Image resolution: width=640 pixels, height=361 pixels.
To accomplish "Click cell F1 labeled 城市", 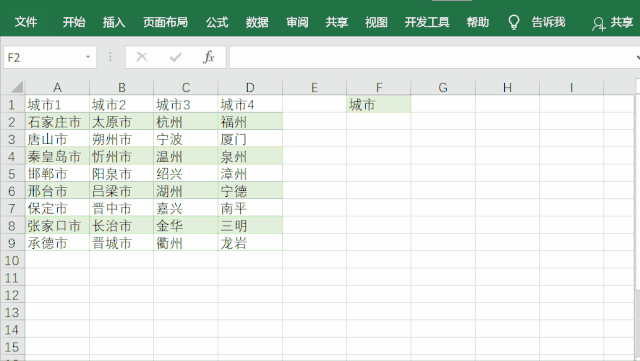I will coord(379,105).
